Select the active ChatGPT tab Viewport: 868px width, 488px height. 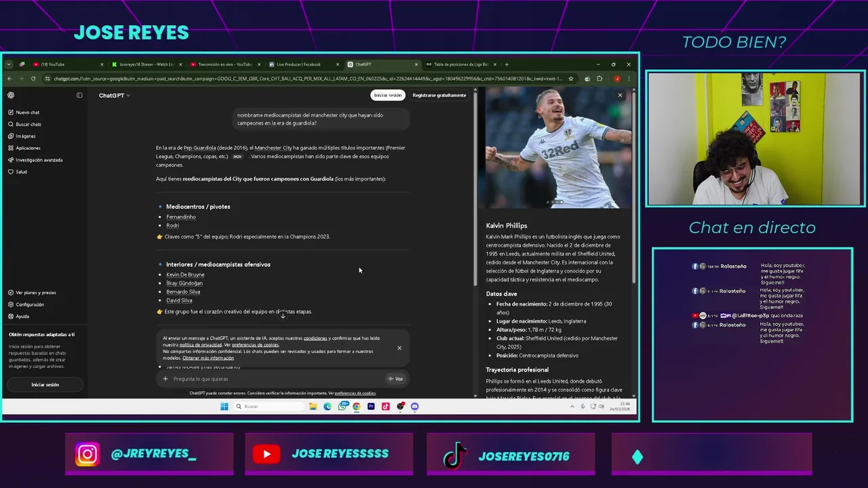tap(382, 64)
